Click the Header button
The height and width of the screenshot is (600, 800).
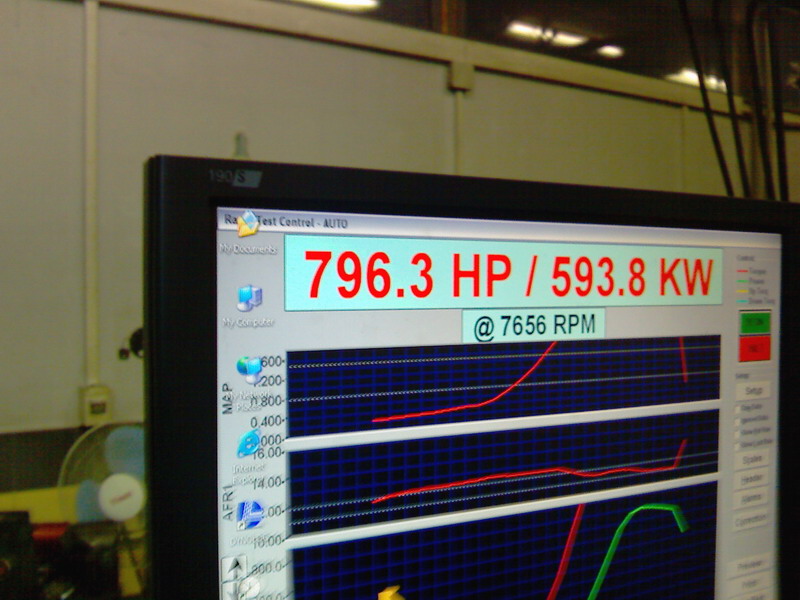pos(753,479)
